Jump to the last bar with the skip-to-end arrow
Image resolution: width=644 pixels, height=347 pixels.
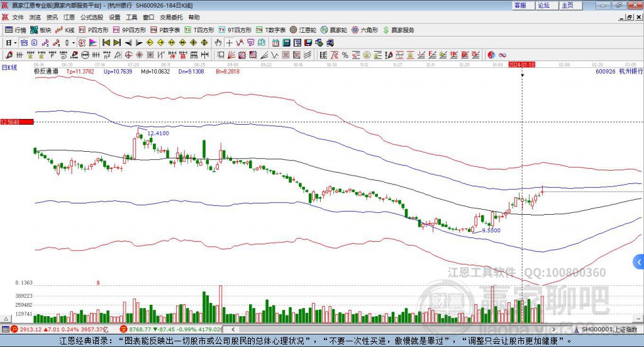[117, 43]
